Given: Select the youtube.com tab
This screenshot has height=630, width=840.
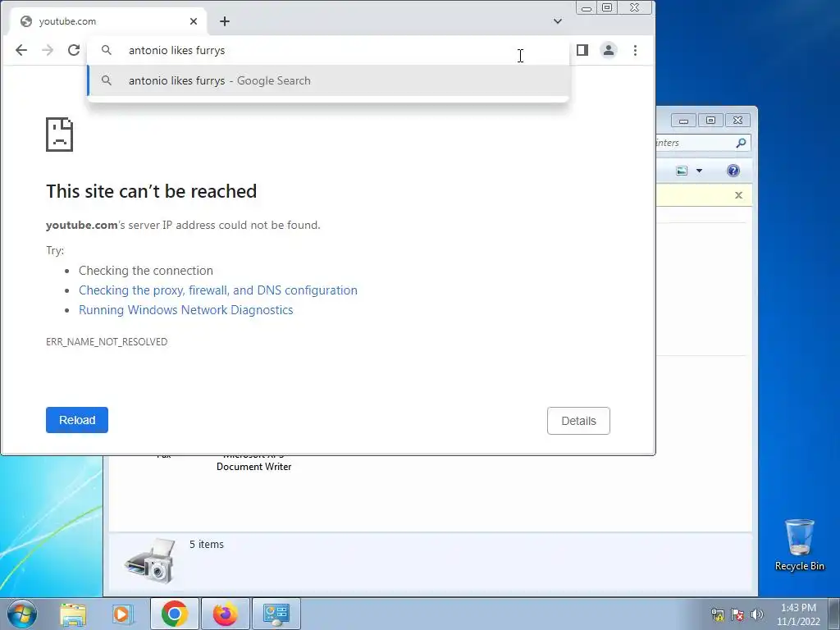Looking at the screenshot, I should (107, 21).
